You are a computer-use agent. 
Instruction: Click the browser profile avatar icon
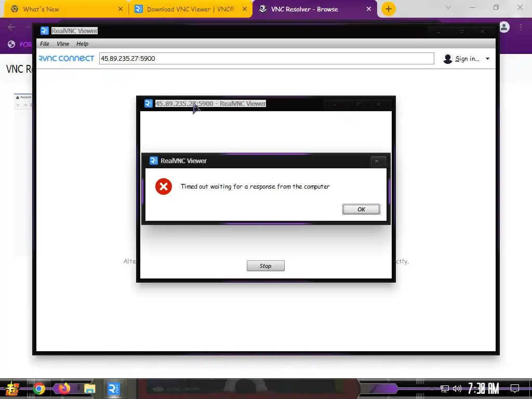click(504, 27)
